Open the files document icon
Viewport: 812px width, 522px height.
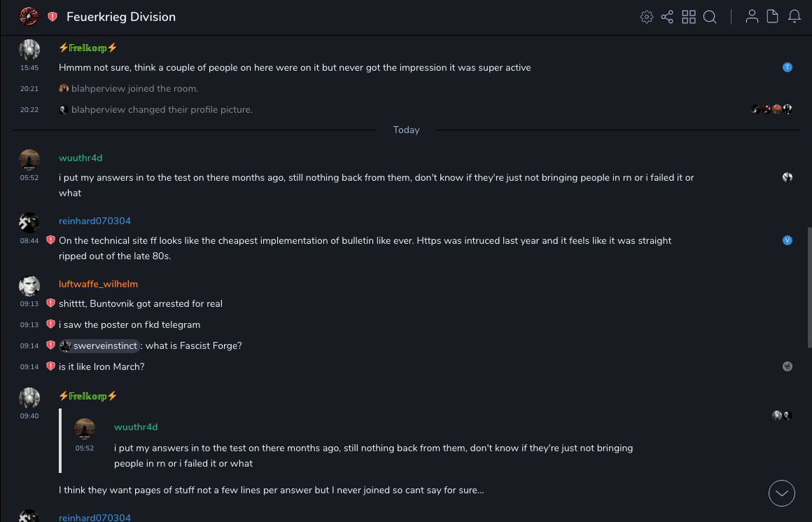773,17
